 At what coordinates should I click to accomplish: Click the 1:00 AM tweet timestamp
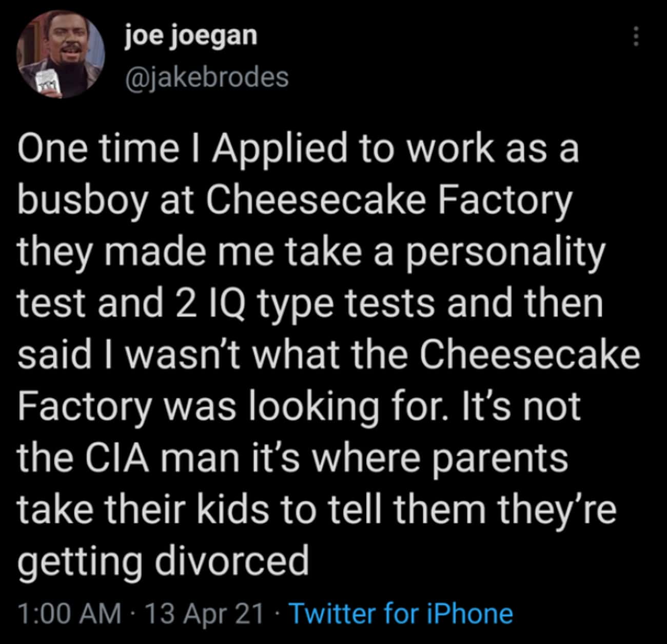click(x=70, y=613)
